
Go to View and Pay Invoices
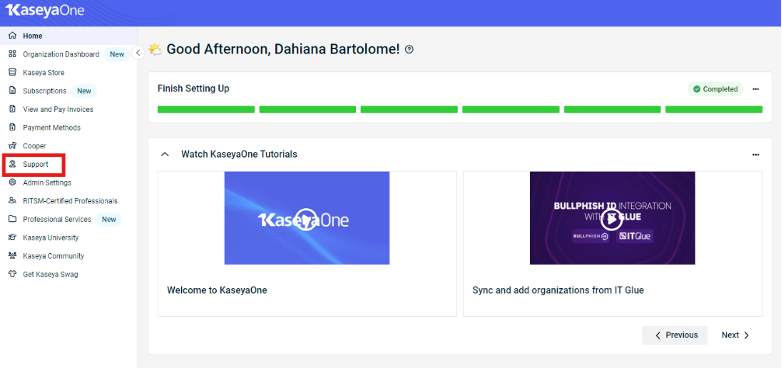pos(58,109)
